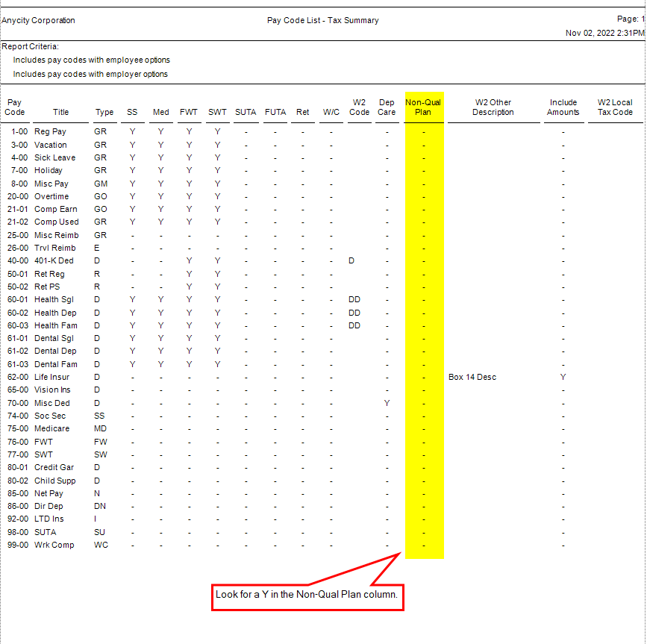The image size is (647, 644).
Task: Click the 'Health Fam' title cell
Action: coord(56,325)
